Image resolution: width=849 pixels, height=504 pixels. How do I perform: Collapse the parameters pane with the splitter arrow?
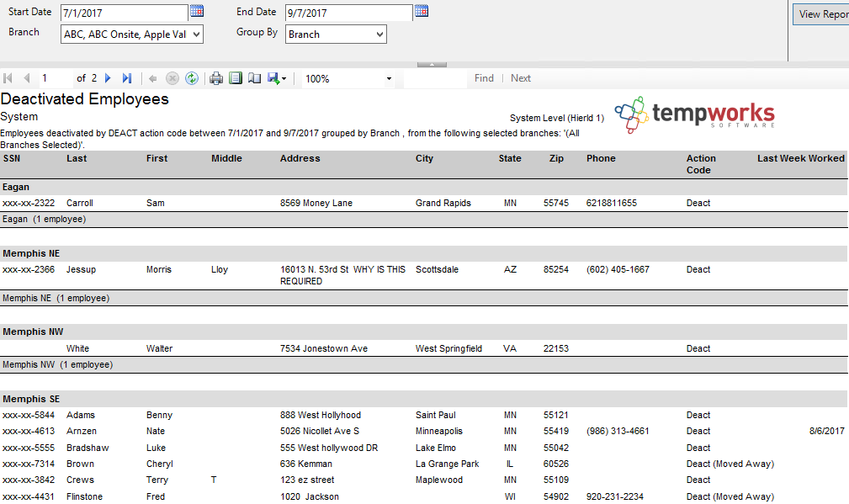(x=432, y=64)
